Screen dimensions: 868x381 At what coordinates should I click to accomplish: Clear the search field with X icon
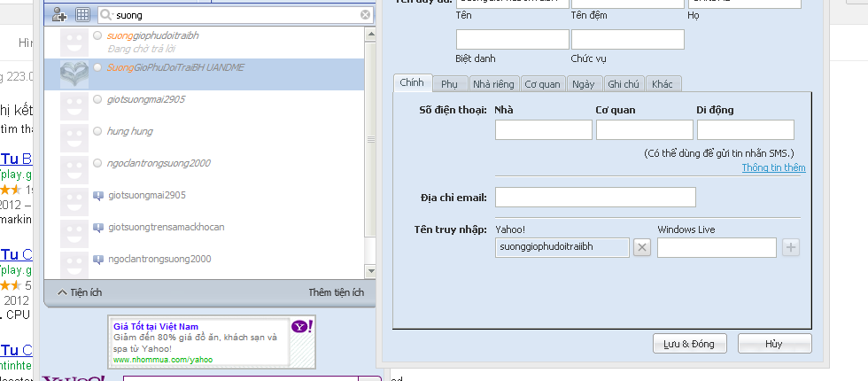(x=365, y=15)
